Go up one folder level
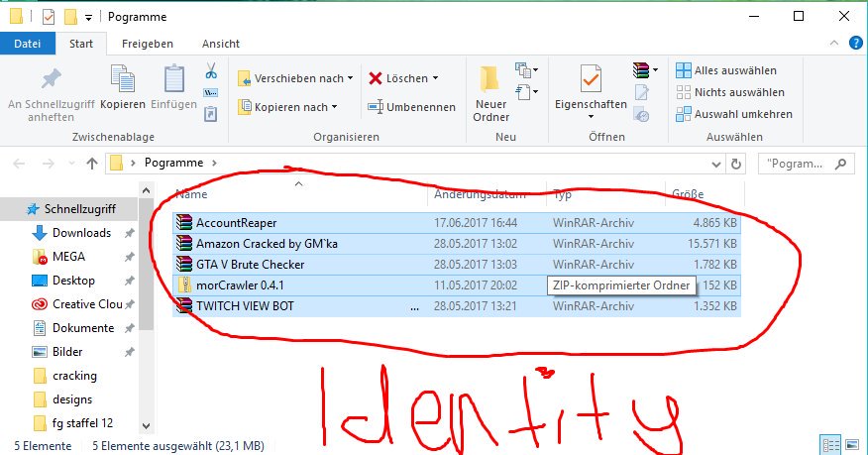The height and width of the screenshot is (455, 868). [92, 164]
